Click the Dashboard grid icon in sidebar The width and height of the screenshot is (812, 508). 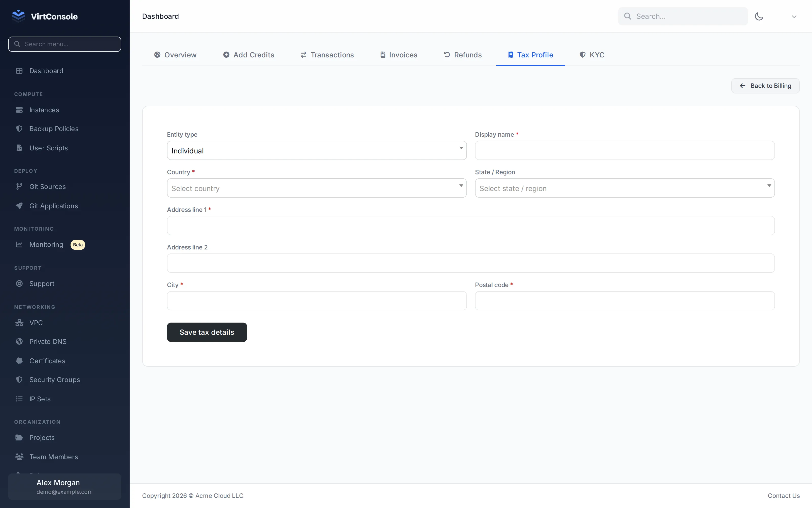click(x=19, y=71)
